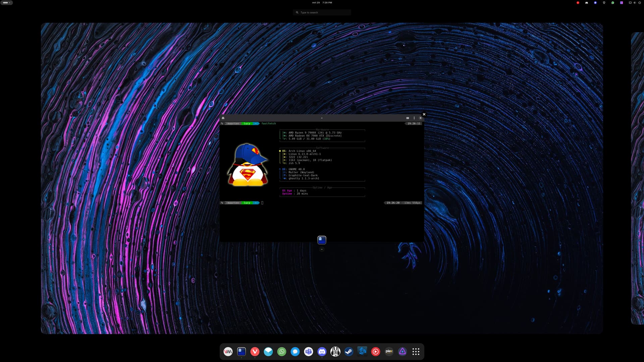Show all applications grid

pyautogui.click(x=416, y=352)
